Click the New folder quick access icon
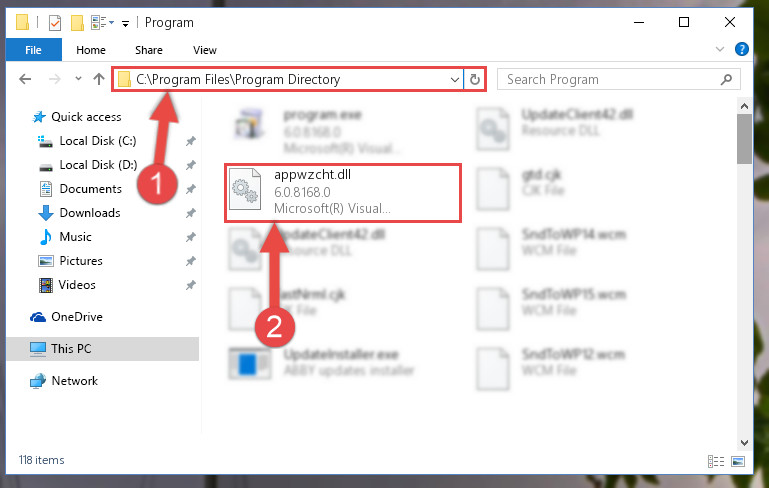The image size is (769, 488). click(77, 23)
